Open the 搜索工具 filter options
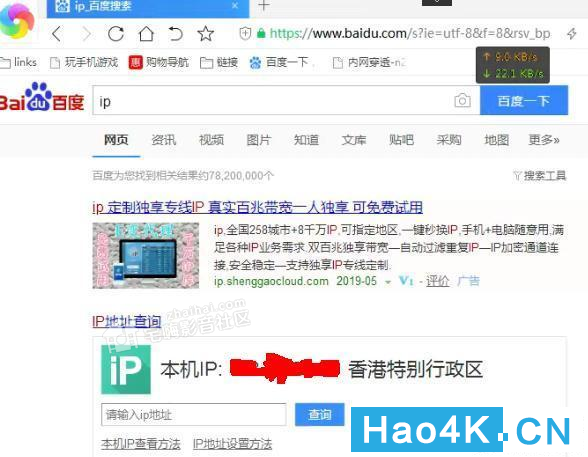The width and height of the screenshot is (588, 457). pyautogui.click(x=540, y=175)
